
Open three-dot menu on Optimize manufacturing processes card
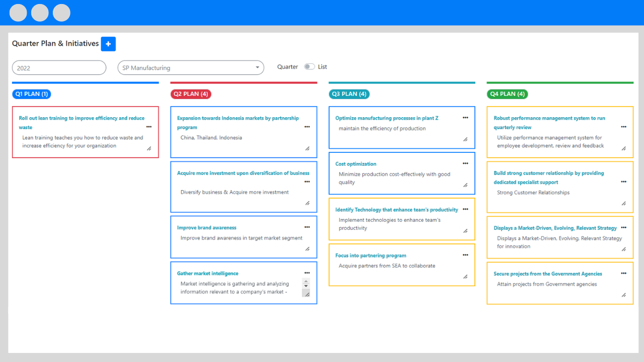tap(465, 118)
